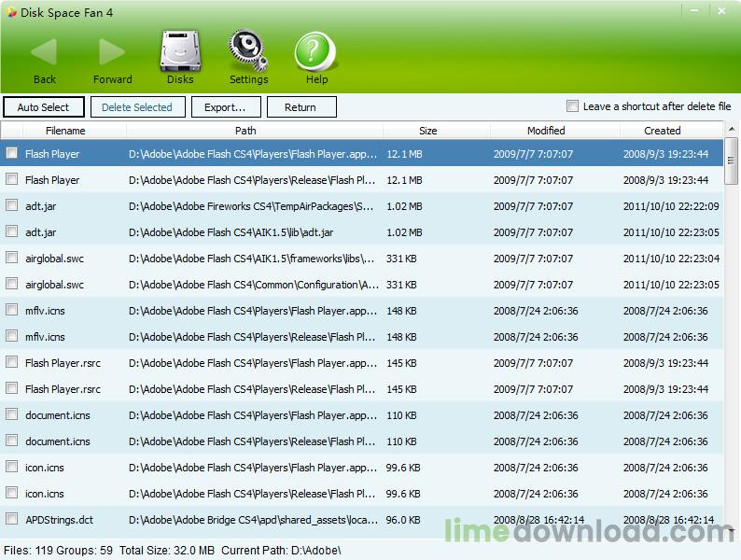Viewport: 741px width, 560px height.
Task: Click the 96.0 KB size cell
Action: point(403,520)
